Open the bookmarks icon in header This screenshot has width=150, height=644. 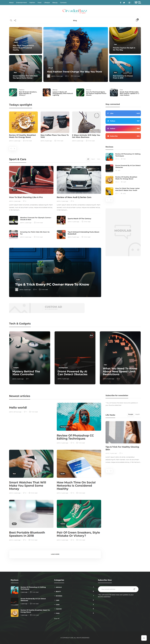(137, 20)
